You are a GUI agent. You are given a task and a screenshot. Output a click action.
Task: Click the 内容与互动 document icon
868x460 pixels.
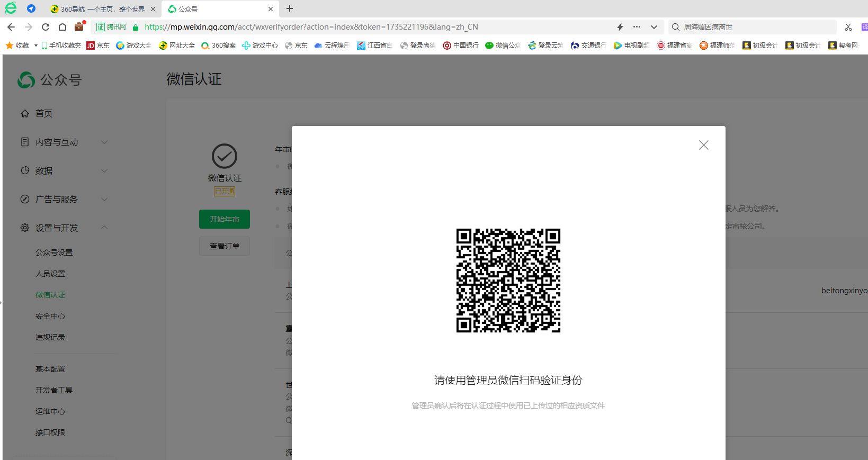(25, 142)
